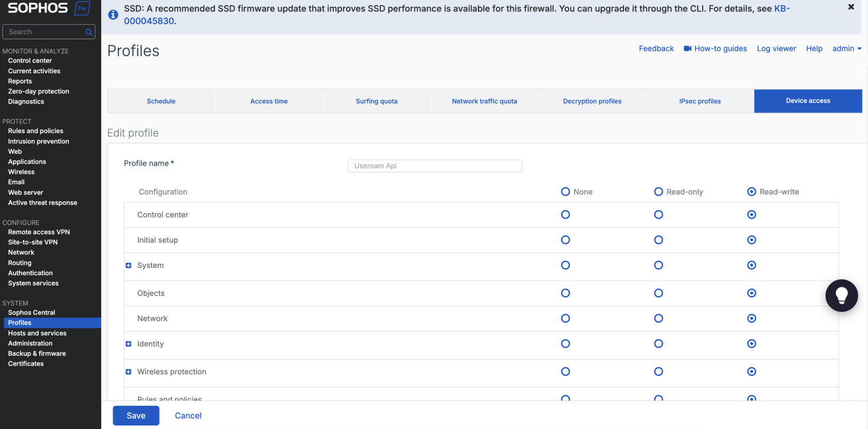Image resolution: width=868 pixels, height=429 pixels.
Task: Click the Profile name input field
Action: (x=435, y=166)
